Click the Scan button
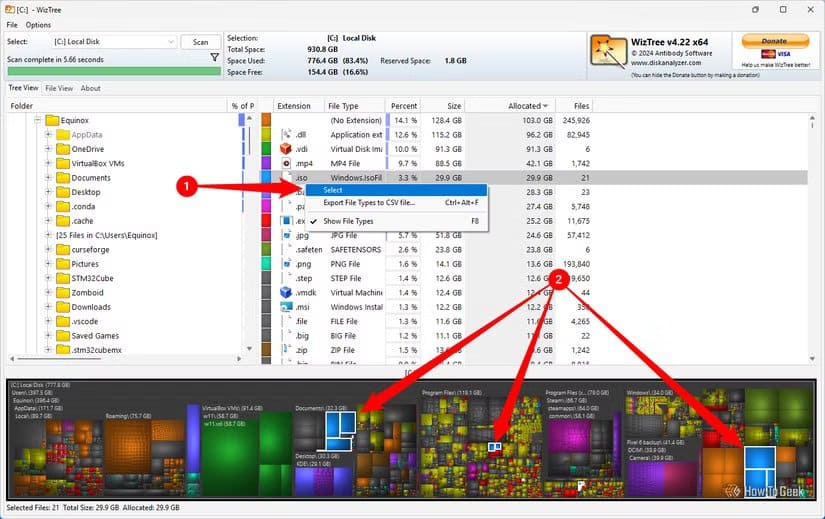 click(x=200, y=42)
